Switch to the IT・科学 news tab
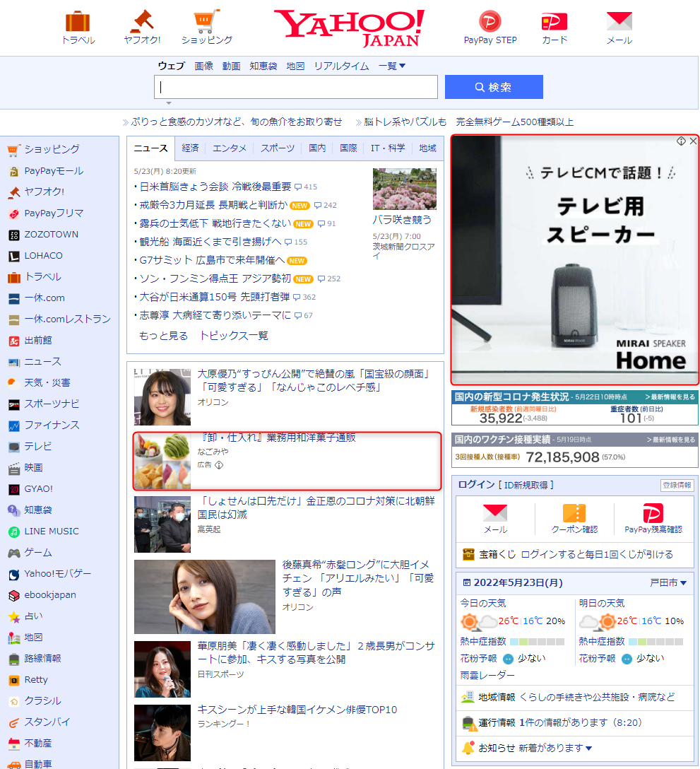The width and height of the screenshot is (700, 769). click(388, 148)
